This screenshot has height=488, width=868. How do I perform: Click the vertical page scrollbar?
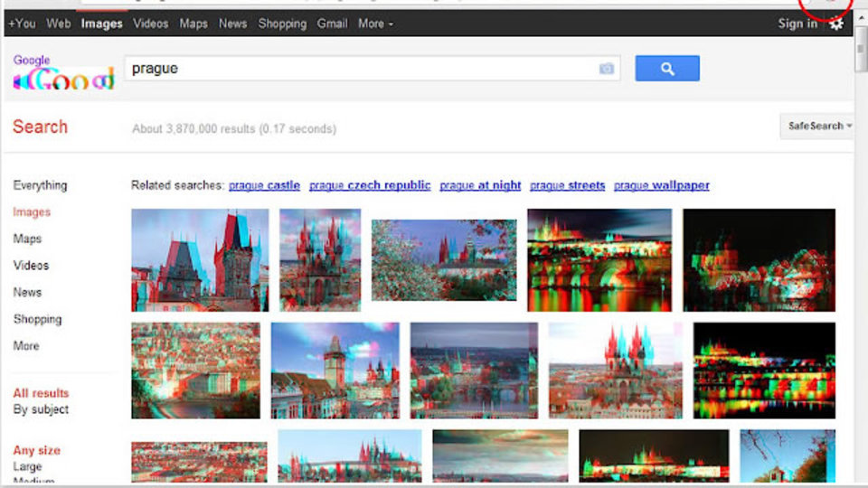[860, 249]
